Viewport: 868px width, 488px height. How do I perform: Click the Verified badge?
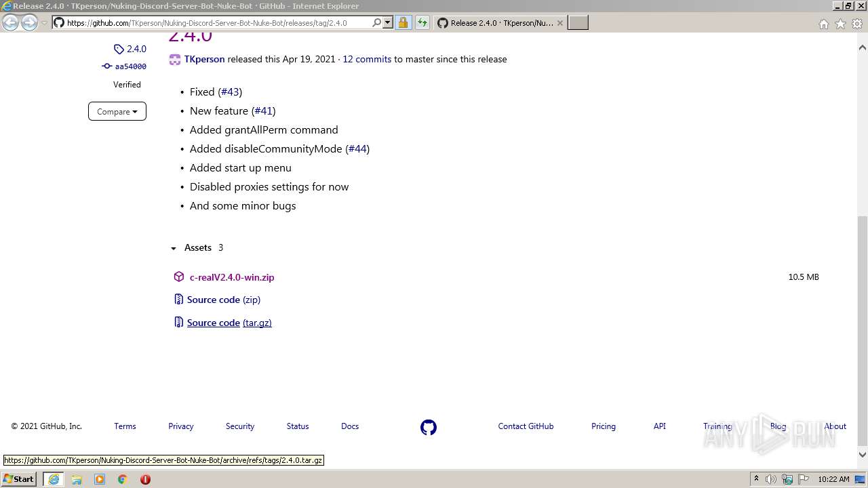click(x=127, y=85)
